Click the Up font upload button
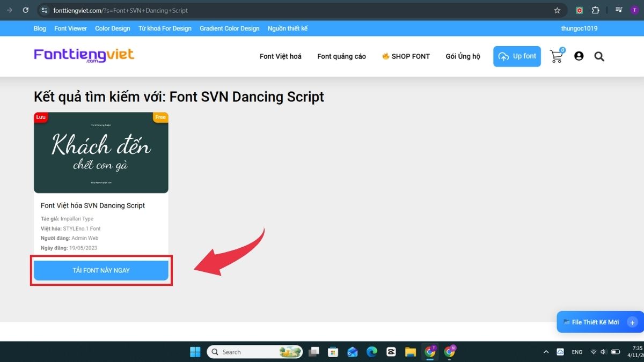Image resolution: width=644 pixels, height=362 pixels. (517, 56)
